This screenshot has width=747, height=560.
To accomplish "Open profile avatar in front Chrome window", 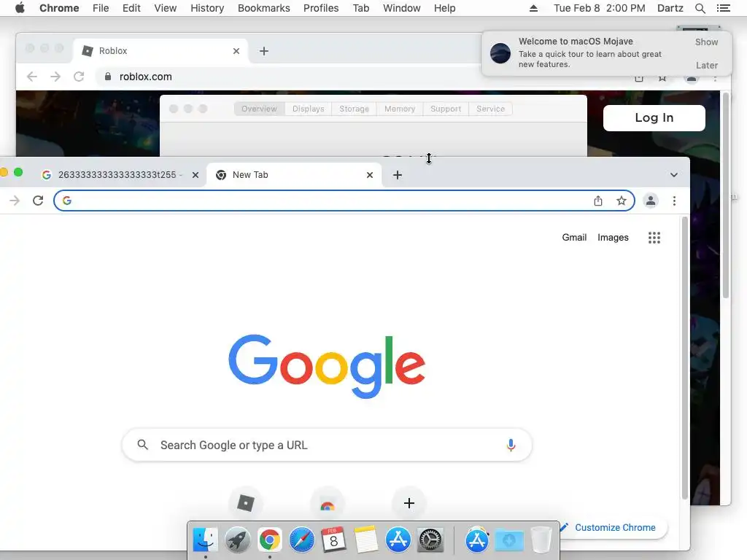I will click(x=650, y=201).
